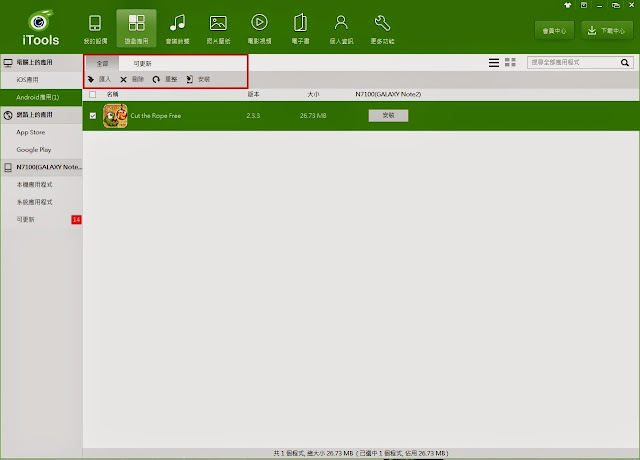Open the Photos picture icon section
The height and width of the screenshot is (460, 640).
coord(218,28)
